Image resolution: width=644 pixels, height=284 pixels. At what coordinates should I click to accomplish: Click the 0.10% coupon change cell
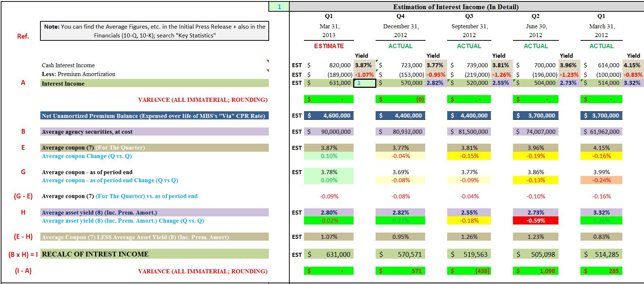coord(329,156)
